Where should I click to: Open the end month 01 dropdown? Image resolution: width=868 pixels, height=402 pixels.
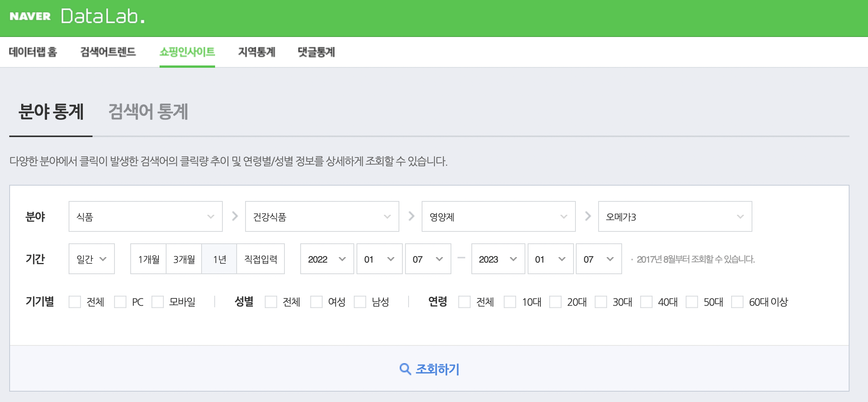tap(551, 259)
